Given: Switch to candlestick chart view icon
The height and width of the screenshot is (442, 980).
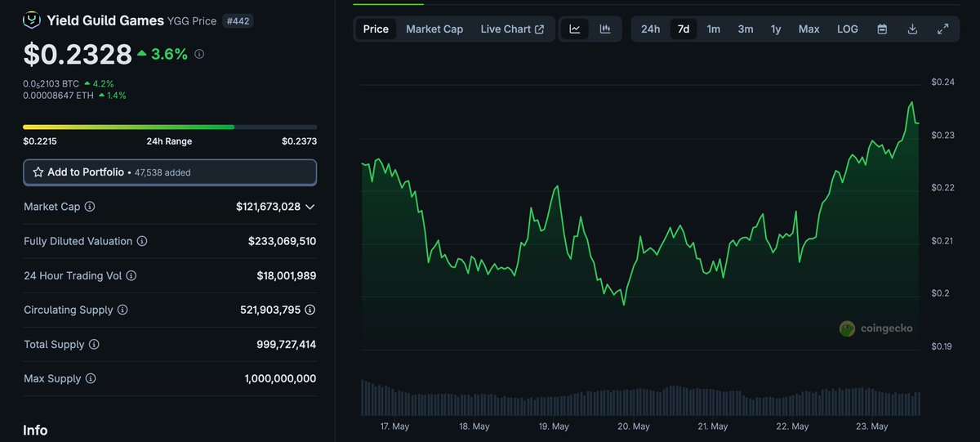Looking at the screenshot, I should tap(605, 29).
